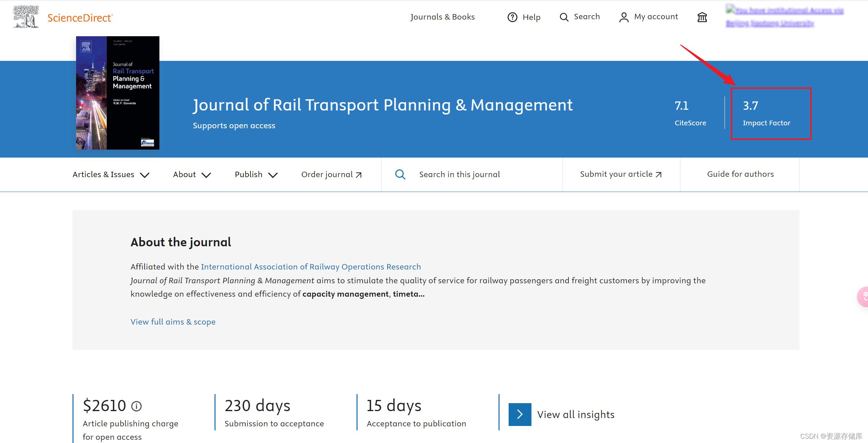
Task: Open the About dropdown menu
Action: pos(192,175)
